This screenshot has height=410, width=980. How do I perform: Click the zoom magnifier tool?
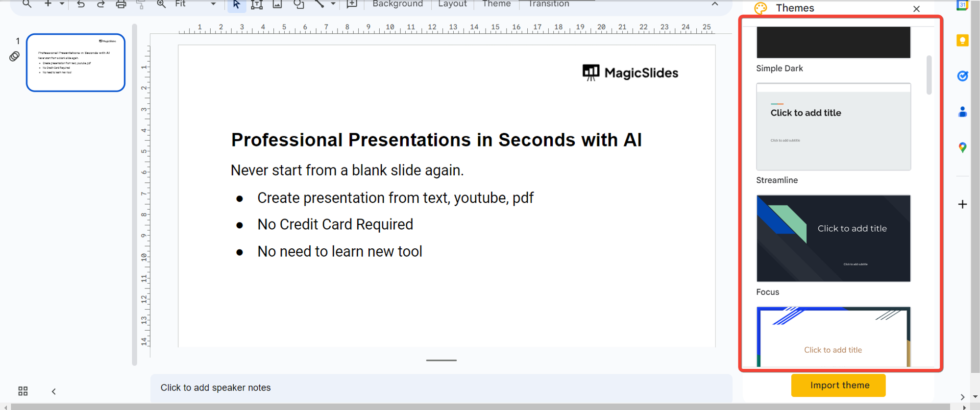(161, 4)
